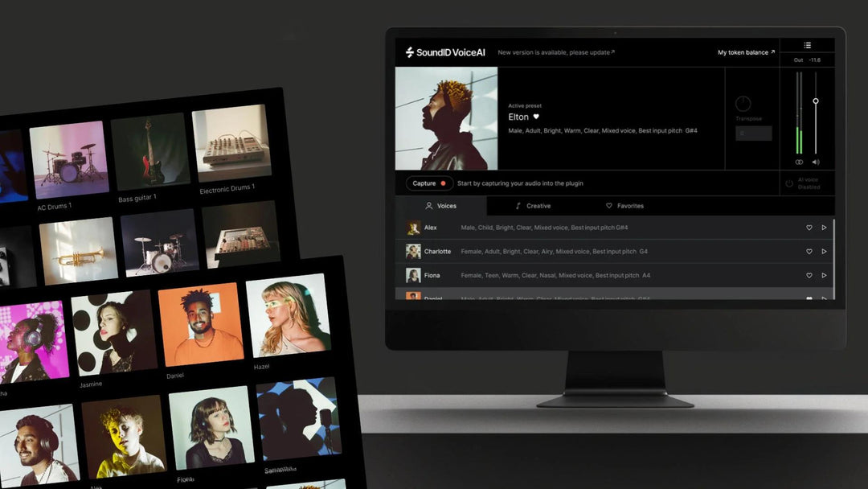Switch to the Voices tab

(x=441, y=205)
